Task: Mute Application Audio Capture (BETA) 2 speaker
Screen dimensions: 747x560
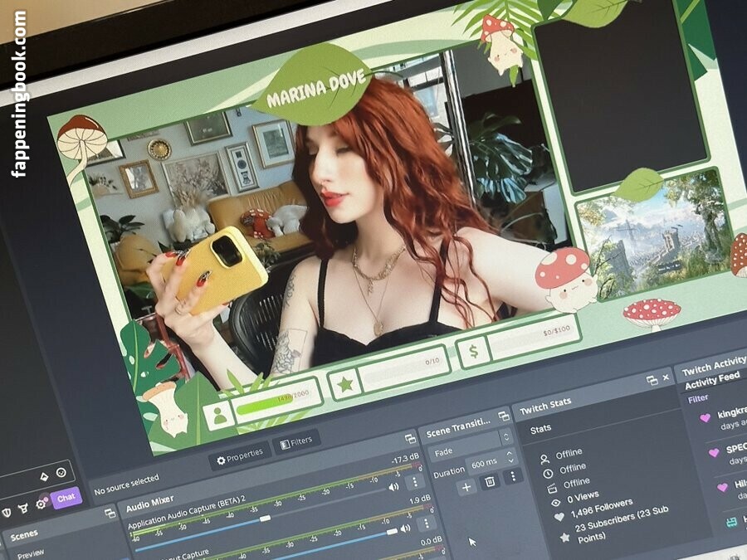Action: tap(393, 487)
